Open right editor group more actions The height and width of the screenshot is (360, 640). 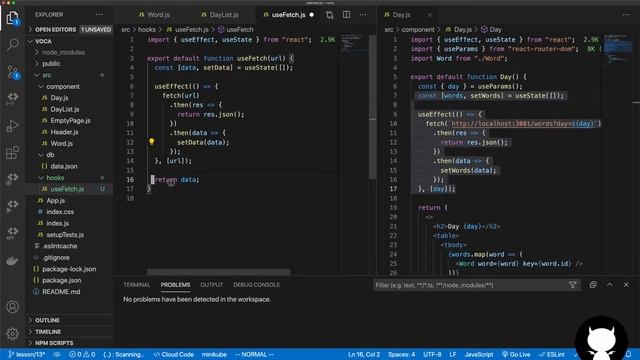pos(626,15)
